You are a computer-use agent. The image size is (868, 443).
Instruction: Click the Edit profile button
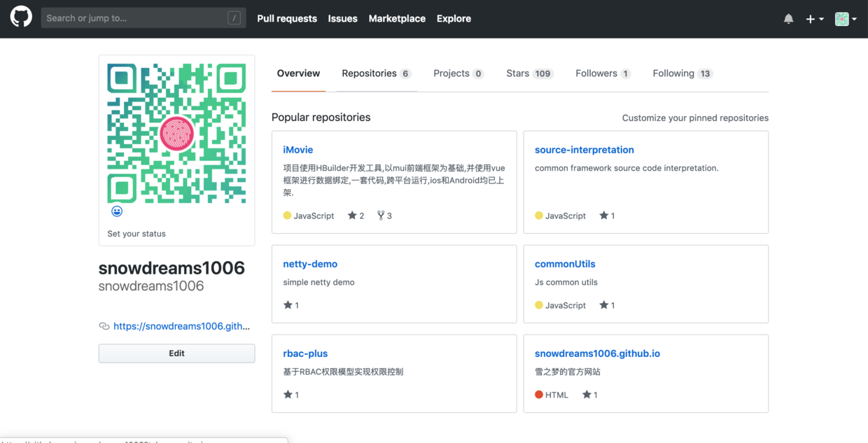click(x=176, y=353)
